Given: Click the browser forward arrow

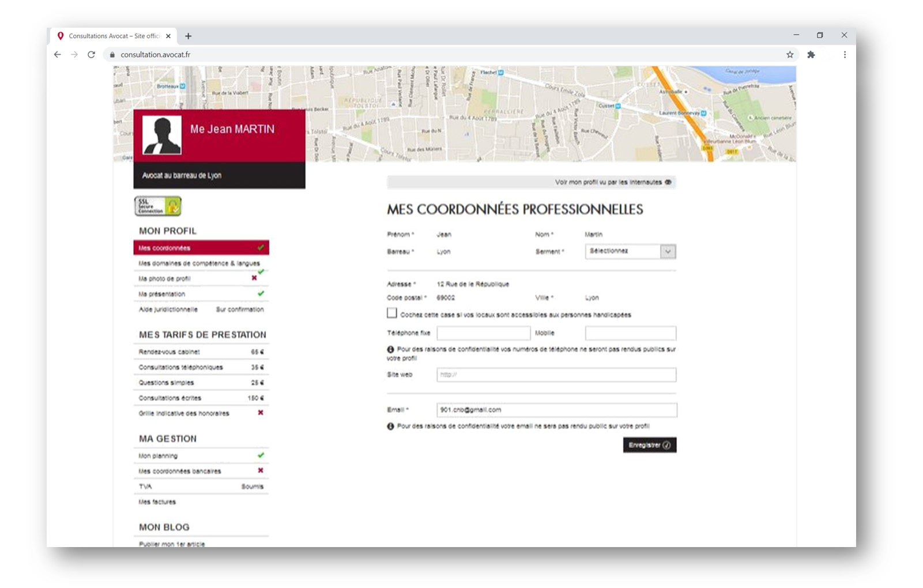Looking at the screenshot, I should pyautogui.click(x=74, y=55).
